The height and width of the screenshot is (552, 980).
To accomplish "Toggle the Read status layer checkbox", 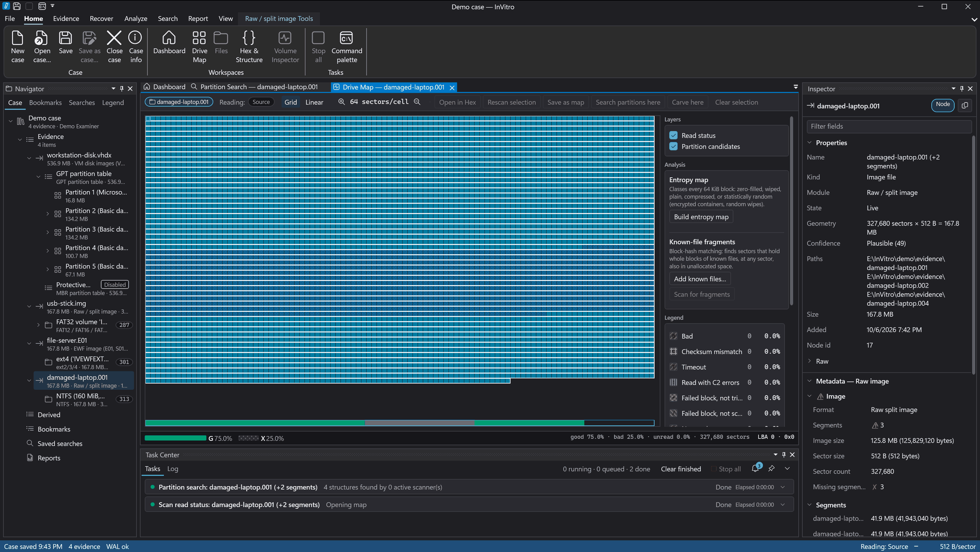I will [x=673, y=135].
